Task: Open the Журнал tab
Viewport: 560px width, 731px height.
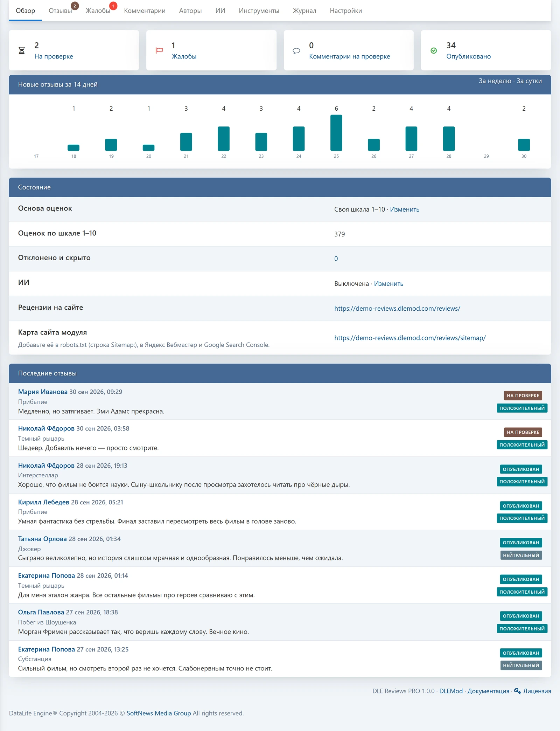Action: point(304,11)
